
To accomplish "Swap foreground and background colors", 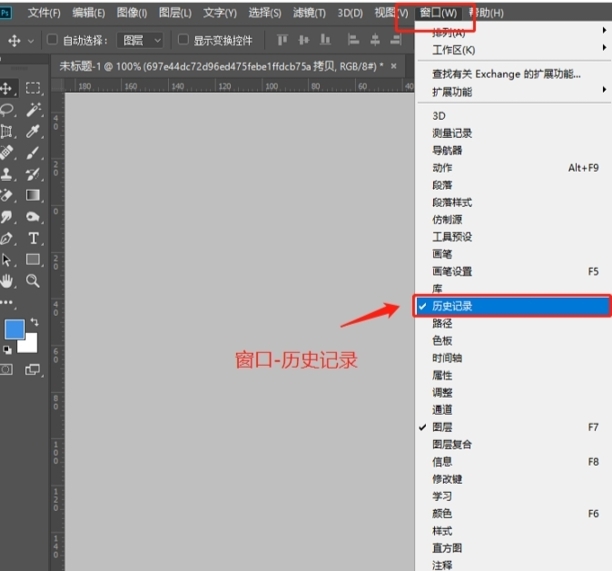I will (33, 322).
